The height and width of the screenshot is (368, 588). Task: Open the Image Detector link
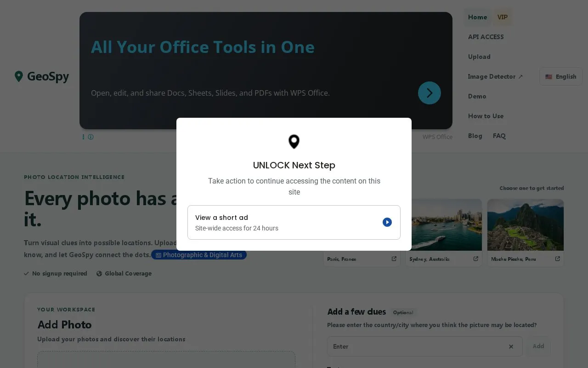tap(495, 76)
